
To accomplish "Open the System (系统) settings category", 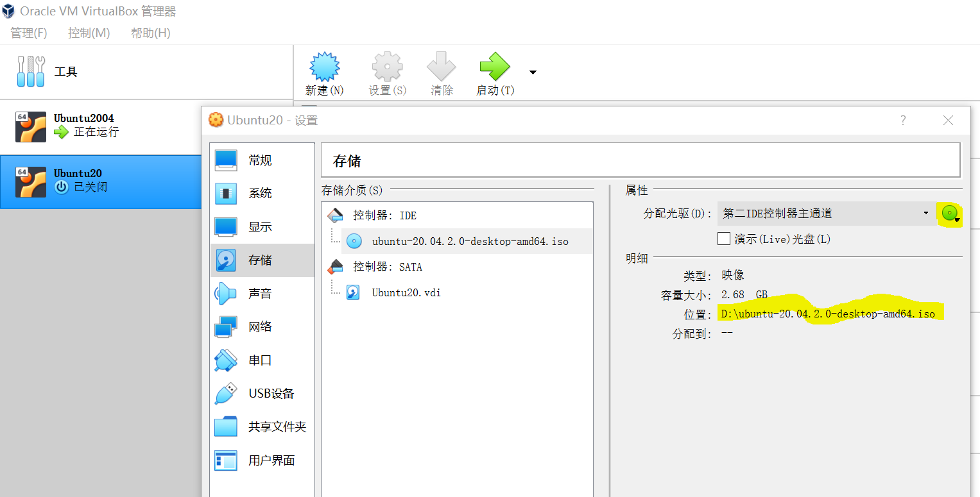I will click(262, 193).
